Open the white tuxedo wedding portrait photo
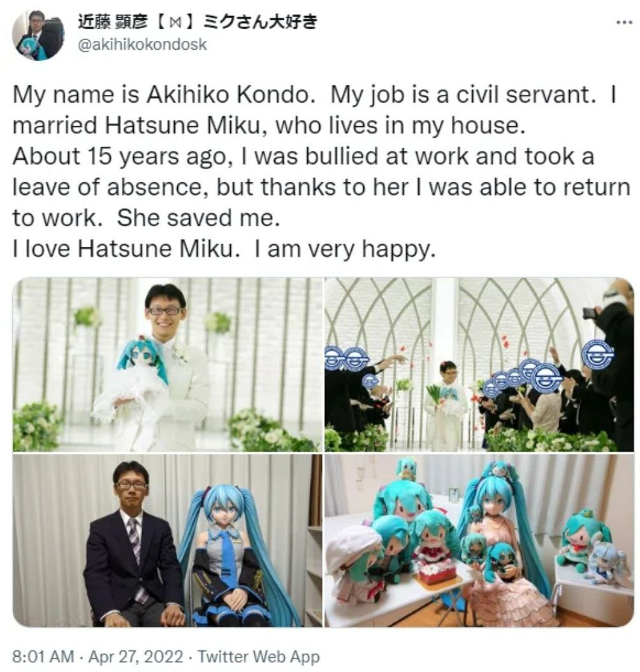Viewport: 640px width, 672px height. pyautogui.click(x=167, y=364)
